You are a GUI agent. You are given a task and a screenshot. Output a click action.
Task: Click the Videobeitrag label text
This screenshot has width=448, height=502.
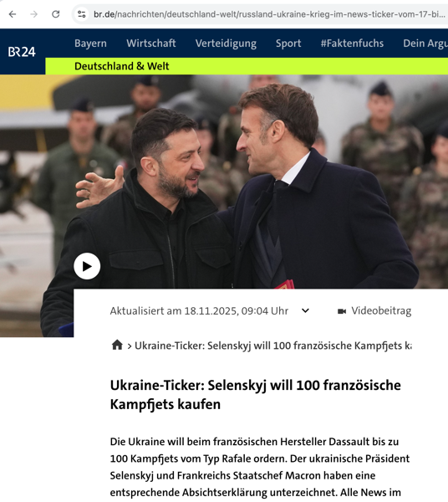tap(381, 311)
